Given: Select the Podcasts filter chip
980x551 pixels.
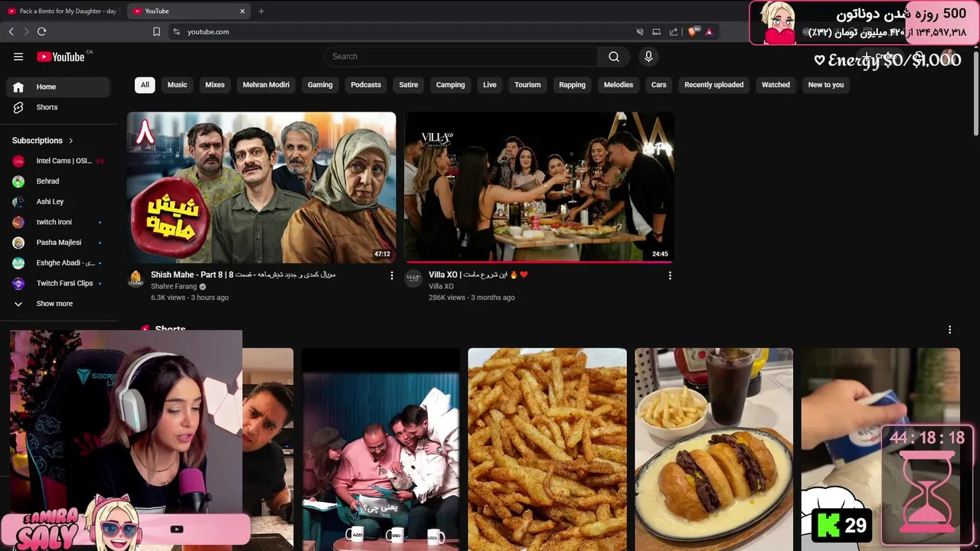Looking at the screenshot, I should tap(366, 85).
